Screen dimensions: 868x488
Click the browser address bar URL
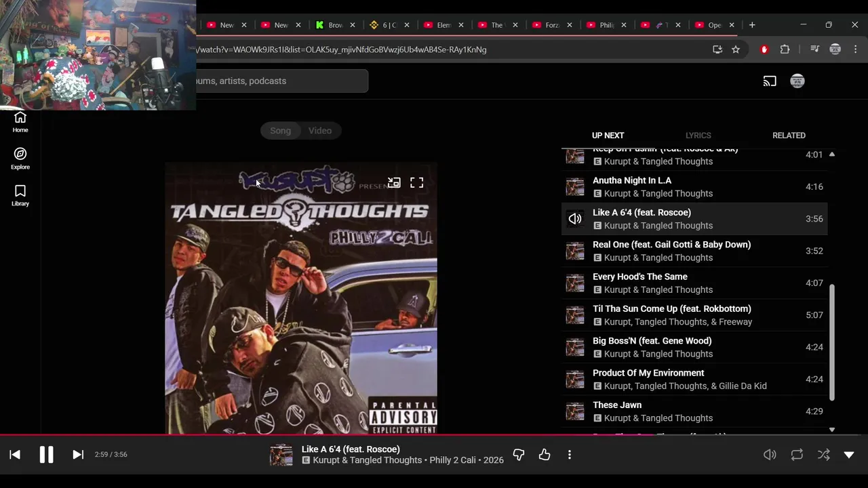pyautogui.click(x=341, y=49)
